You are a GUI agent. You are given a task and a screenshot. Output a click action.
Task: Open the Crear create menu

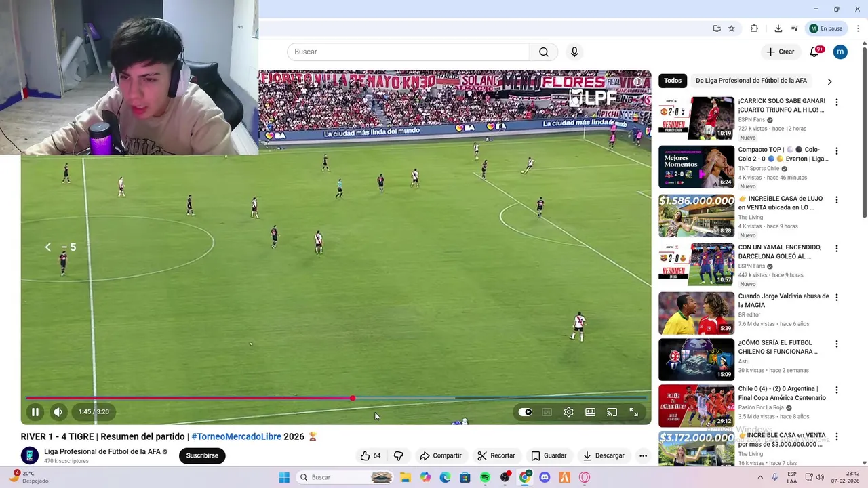pyautogui.click(x=781, y=52)
